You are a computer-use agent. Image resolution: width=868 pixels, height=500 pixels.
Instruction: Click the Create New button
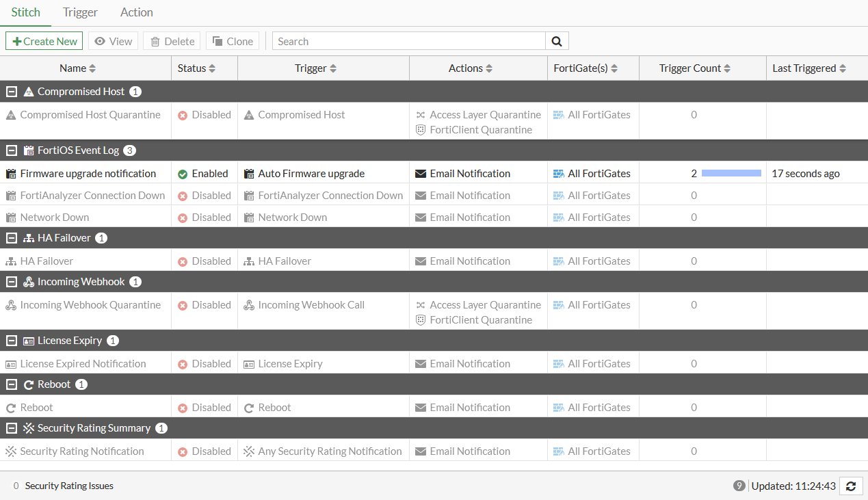(x=44, y=41)
